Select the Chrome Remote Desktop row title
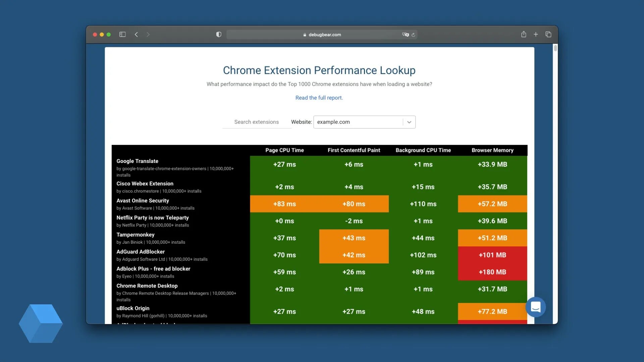The image size is (644, 362). [147, 286]
